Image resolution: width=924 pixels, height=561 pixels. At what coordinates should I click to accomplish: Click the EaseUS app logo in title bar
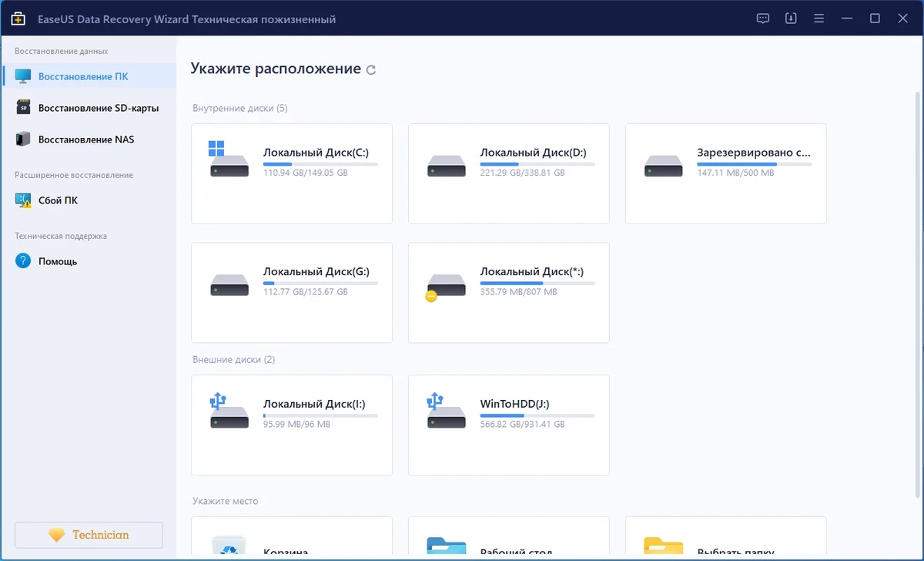(18, 18)
